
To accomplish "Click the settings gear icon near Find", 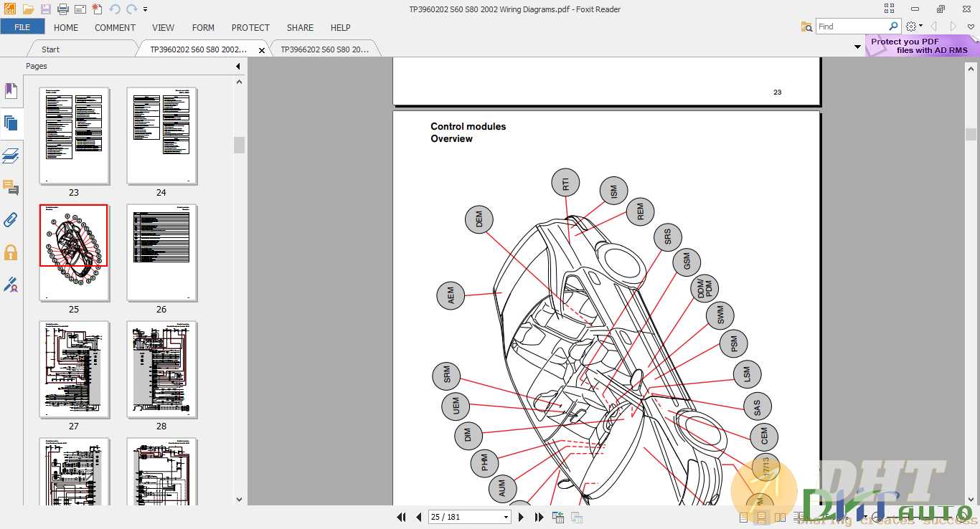I will click(911, 27).
